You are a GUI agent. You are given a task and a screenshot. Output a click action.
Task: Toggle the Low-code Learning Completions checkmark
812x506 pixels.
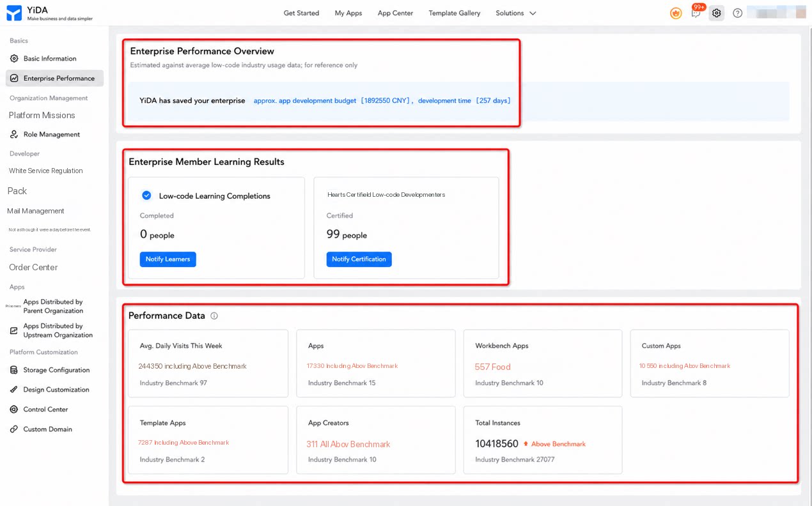pyautogui.click(x=146, y=195)
